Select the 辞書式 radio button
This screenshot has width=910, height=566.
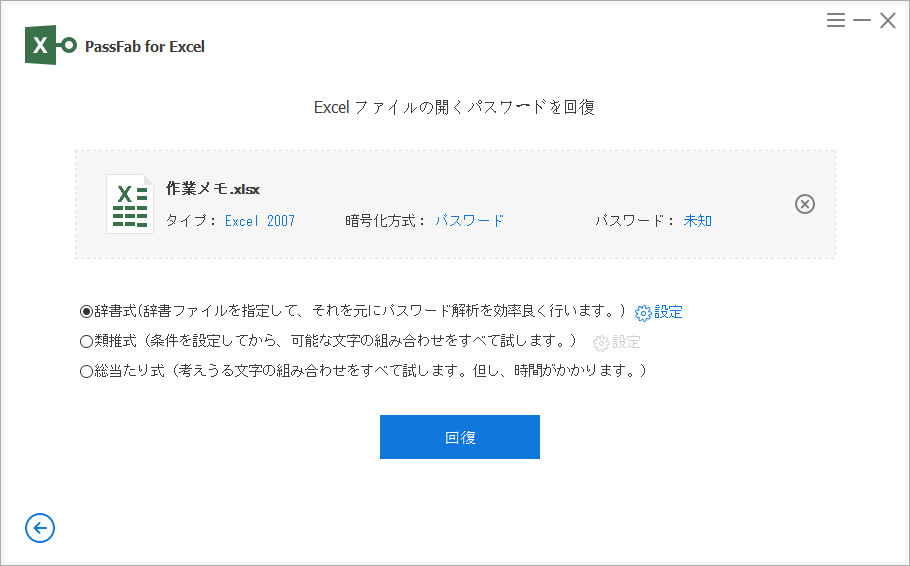(x=86, y=311)
